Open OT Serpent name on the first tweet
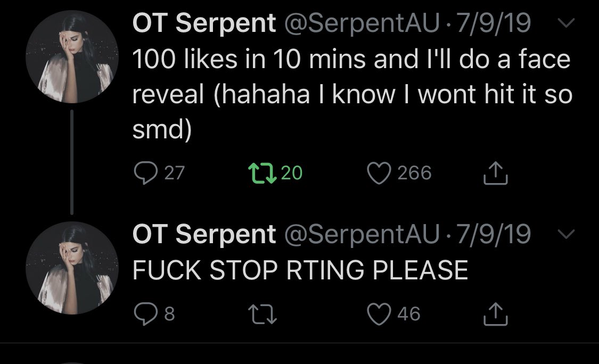The width and height of the screenshot is (599, 364). coord(204,24)
